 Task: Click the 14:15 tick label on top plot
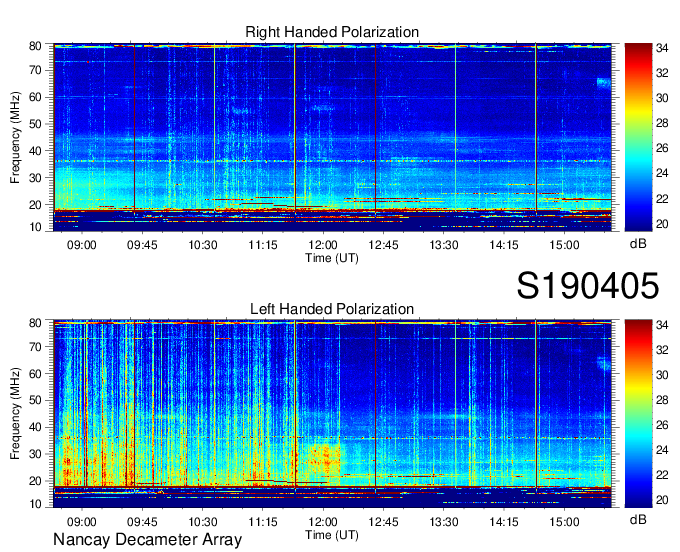pos(504,245)
